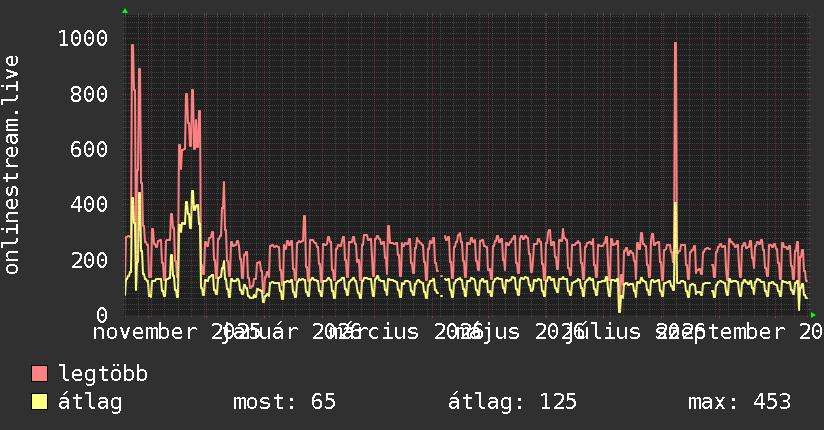This screenshot has width=824, height=430.
Task: Click the 200 y-axis tick label
Action: (x=89, y=260)
